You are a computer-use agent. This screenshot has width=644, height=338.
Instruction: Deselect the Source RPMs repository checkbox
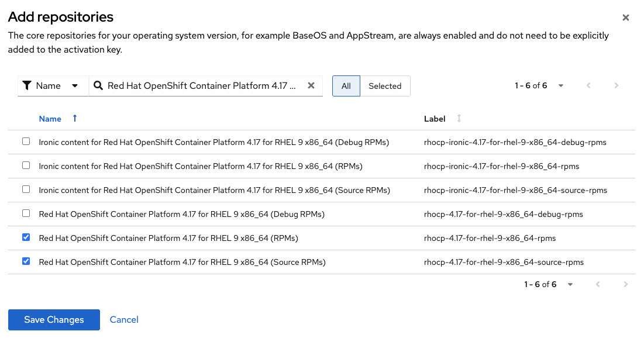(x=26, y=261)
